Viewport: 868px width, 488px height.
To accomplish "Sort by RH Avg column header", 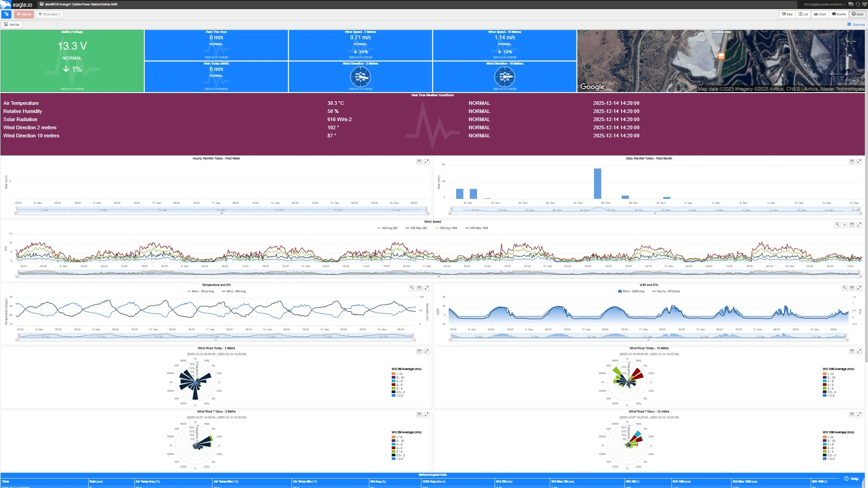I will (x=395, y=482).
